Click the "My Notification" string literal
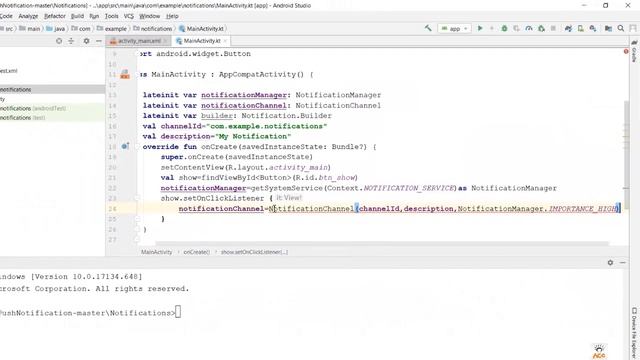This screenshot has width=640, height=360. 253,136
